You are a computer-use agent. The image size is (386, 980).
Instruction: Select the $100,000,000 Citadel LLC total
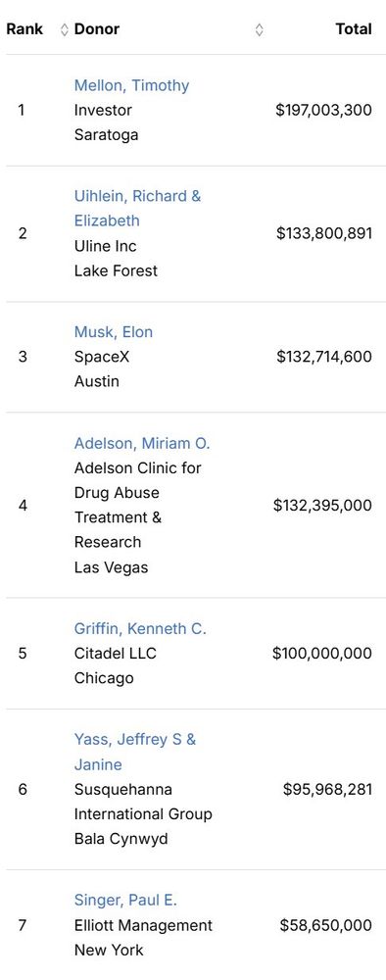(322, 653)
